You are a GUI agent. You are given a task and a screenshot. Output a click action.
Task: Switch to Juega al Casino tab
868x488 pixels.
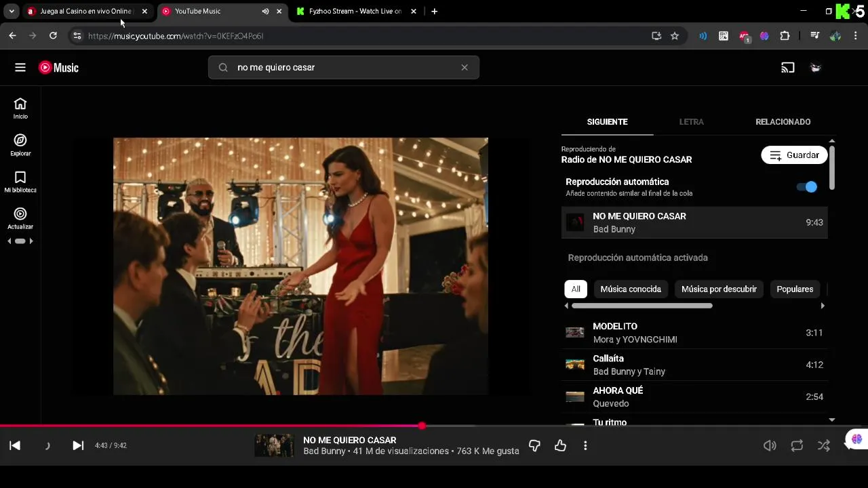[x=85, y=12]
